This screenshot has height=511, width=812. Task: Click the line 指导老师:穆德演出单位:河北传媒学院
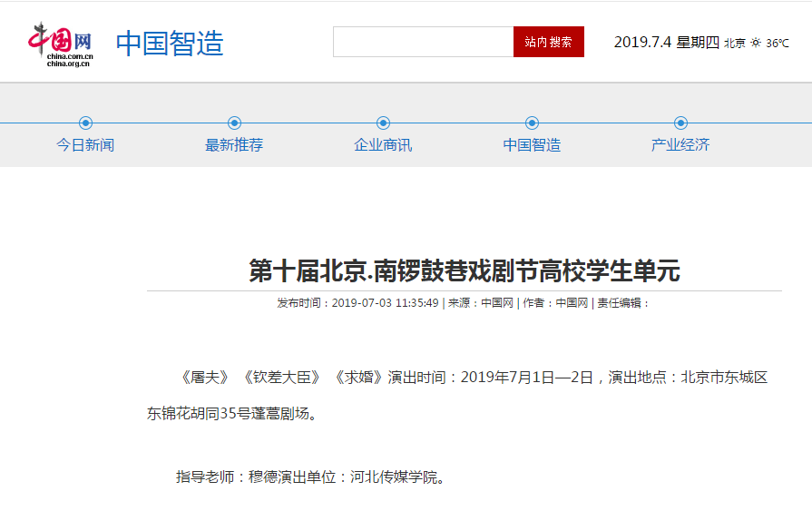(310, 477)
